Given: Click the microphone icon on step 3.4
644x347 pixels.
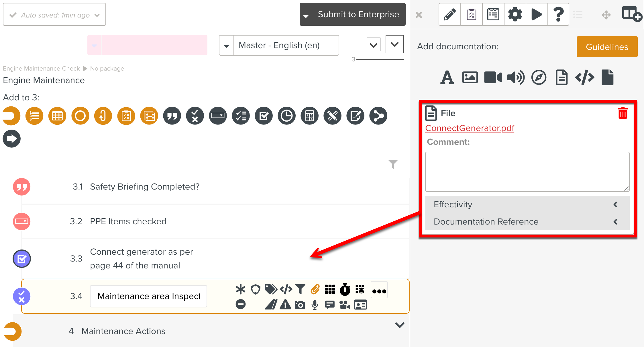Looking at the screenshot, I should (x=315, y=305).
